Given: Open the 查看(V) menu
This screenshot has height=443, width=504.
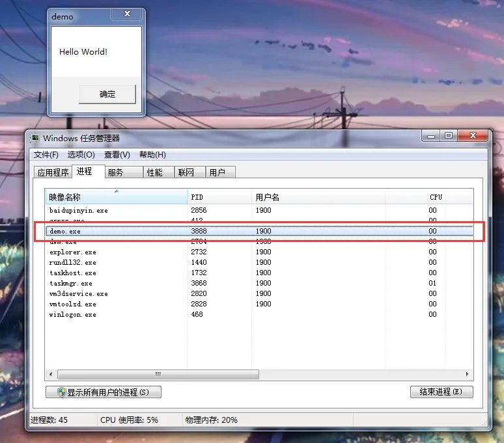Looking at the screenshot, I should (117, 155).
